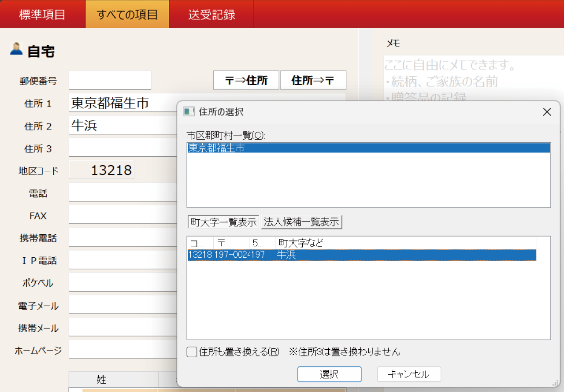Click キャンセル to dismiss the dialog
The width and height of the screenshot is (564, 392).
coord(408,374)
